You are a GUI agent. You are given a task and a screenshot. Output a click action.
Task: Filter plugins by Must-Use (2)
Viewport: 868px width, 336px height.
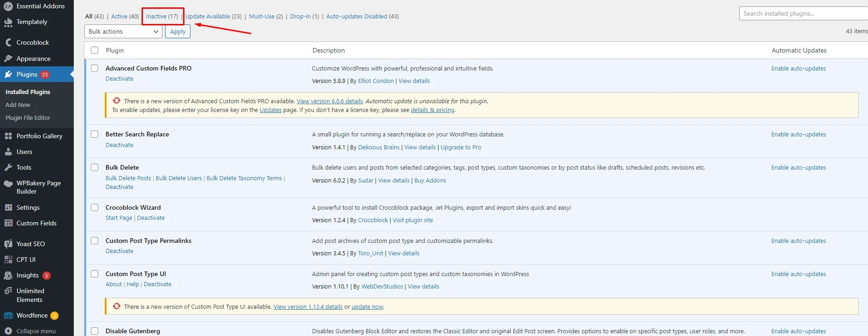tap(266, 16)
